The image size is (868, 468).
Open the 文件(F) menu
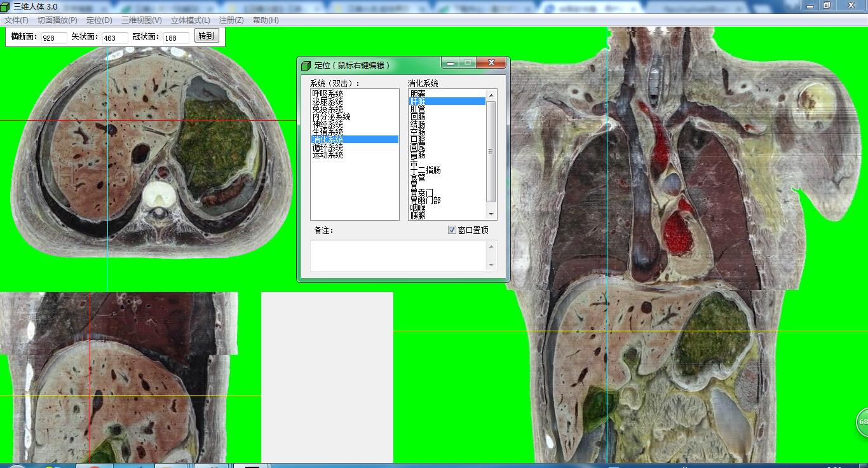(x=17, y=20)
